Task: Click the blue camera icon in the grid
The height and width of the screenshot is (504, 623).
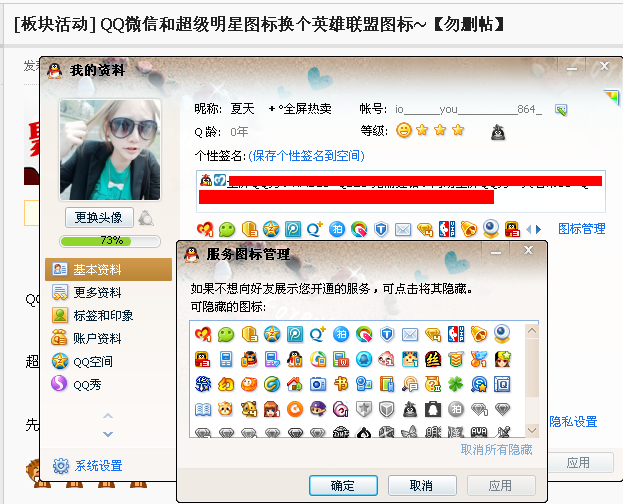Action: pos(318,384)
